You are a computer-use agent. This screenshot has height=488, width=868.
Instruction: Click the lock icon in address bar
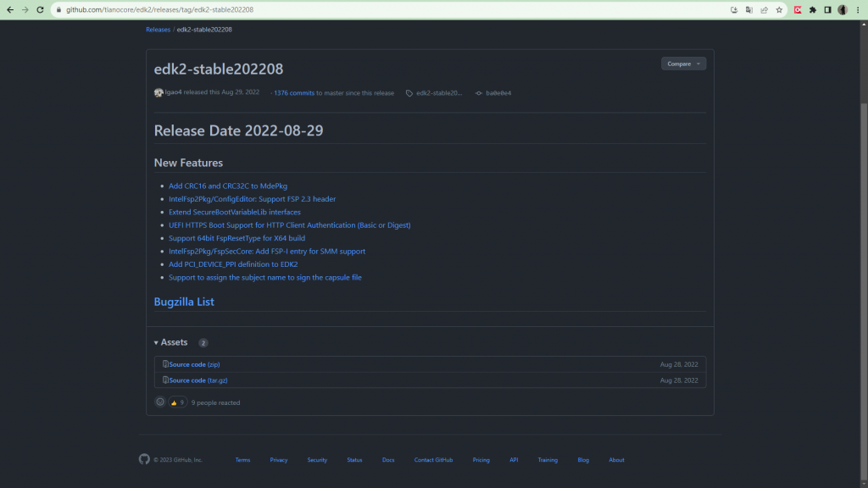58,9
